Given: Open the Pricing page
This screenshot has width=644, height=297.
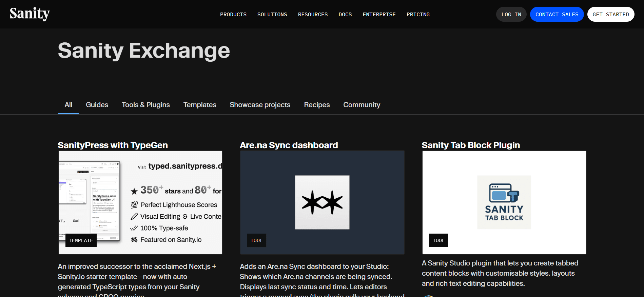Looking at the screenshot, I should pyautogui.click(x=418, y=15).
